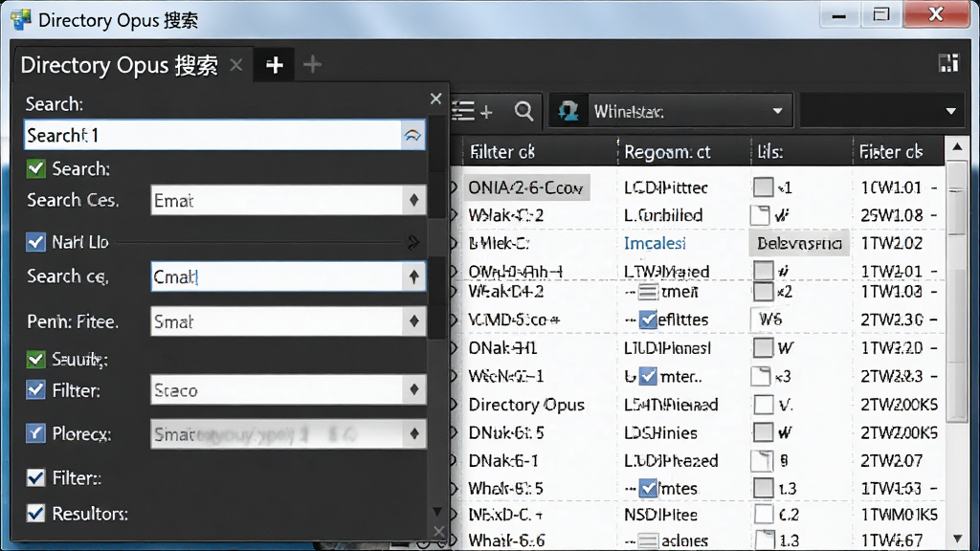The width and height of the screenshot is (980, 551).
Task: Expand the NaH Llo section chevron
Action: point(413,242)
